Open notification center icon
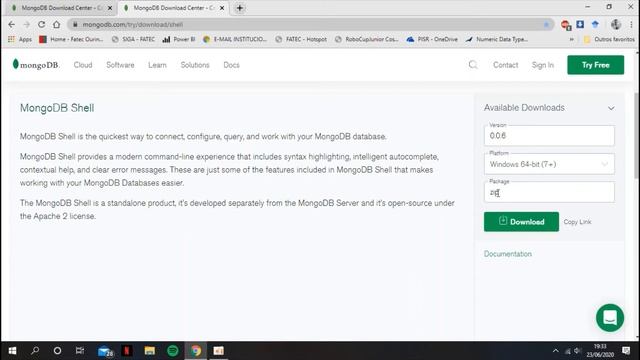 click(626, 351)
